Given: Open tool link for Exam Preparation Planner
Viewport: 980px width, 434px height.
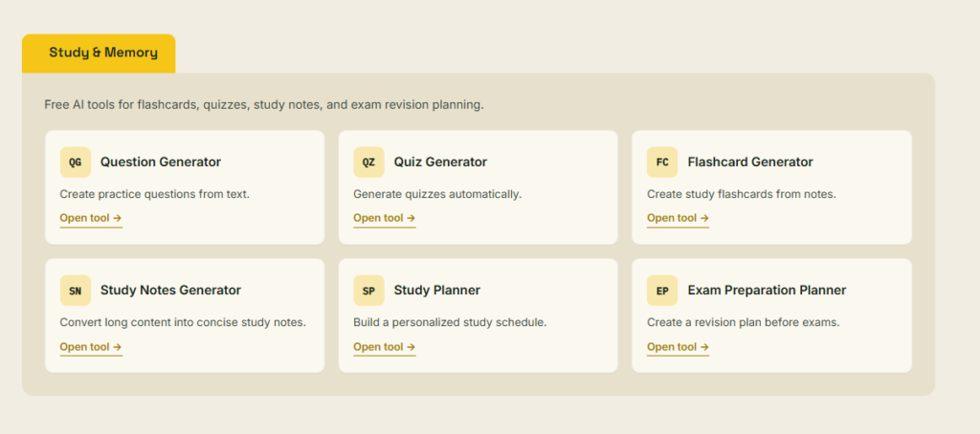Looking at the screenshot, I should [x=679, y=347].
